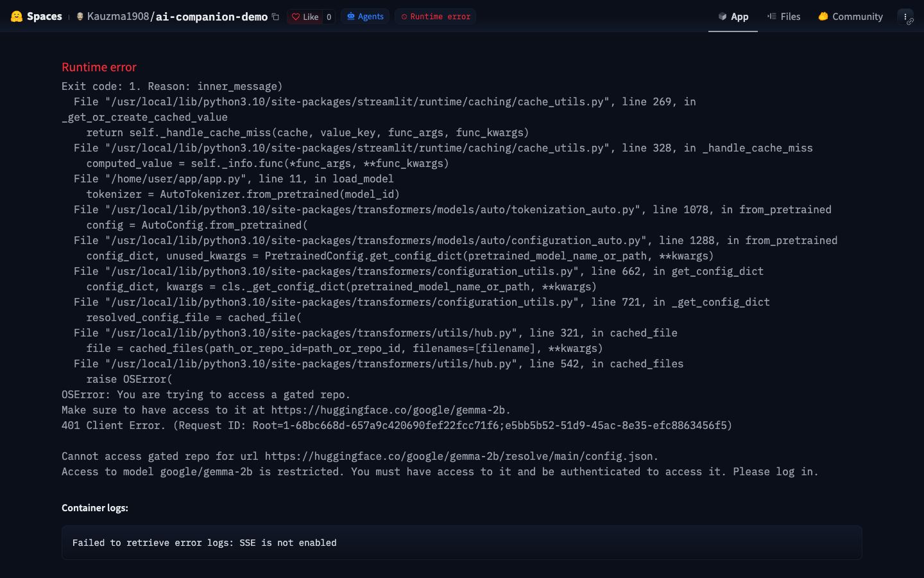Image resolution: width=924 pixels, height=578 pixels.
Task: Click the 'resolved_config_file = cached_file(' line
Action: [x=194, y=317]
